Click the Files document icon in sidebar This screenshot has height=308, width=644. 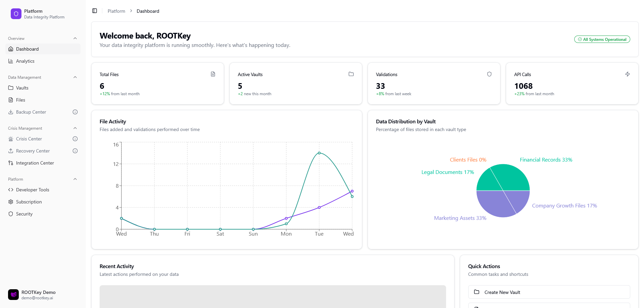point(11,100)
